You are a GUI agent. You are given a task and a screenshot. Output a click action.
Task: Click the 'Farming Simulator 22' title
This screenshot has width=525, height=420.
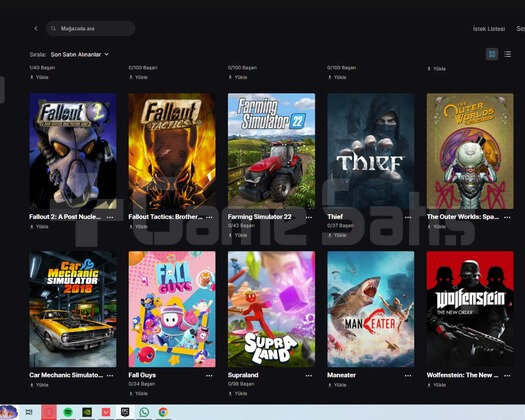coord(259,217)
